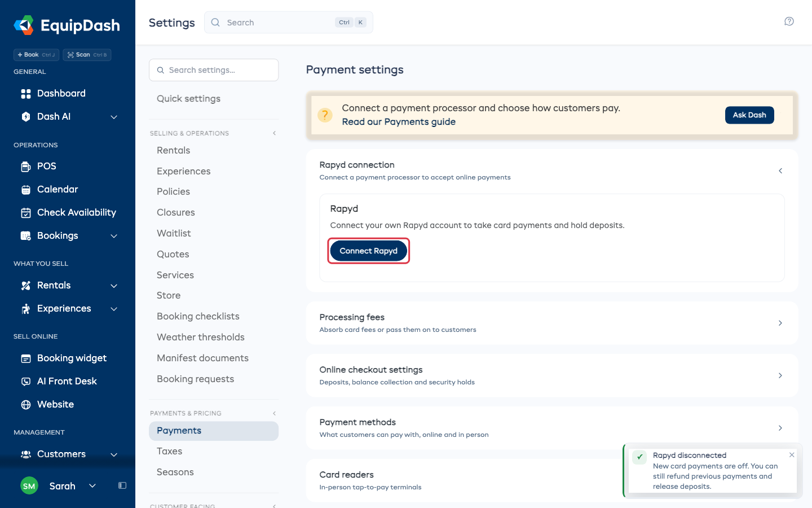Click the Book quick action button
This screenshot has width=812, height=508.
[37, 55]
